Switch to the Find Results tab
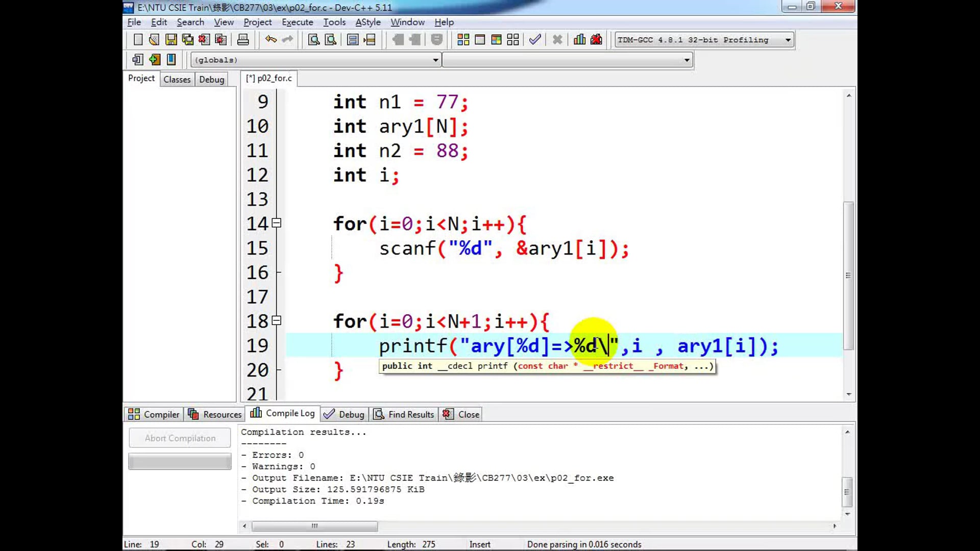Viewport: 980px width, 551px height. tap(404, 414)
